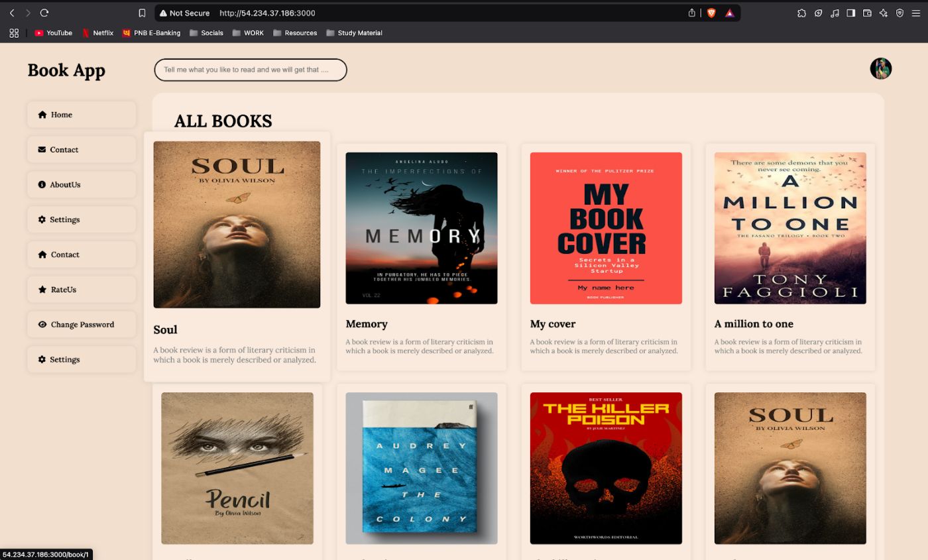Expand the Resources bookmark folder

tap(295, 32)
